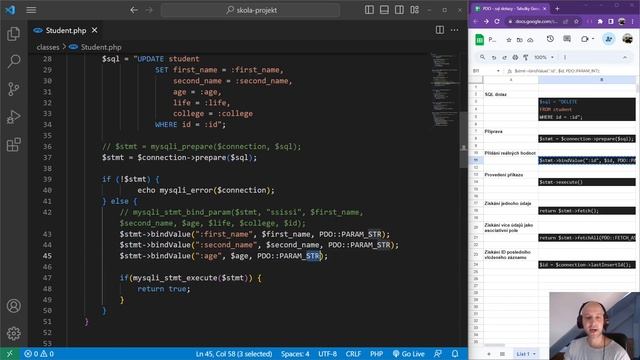The height and width of the screenshot is (360, 640).
Task: View the cloud document status
Action: pos(530,40)
